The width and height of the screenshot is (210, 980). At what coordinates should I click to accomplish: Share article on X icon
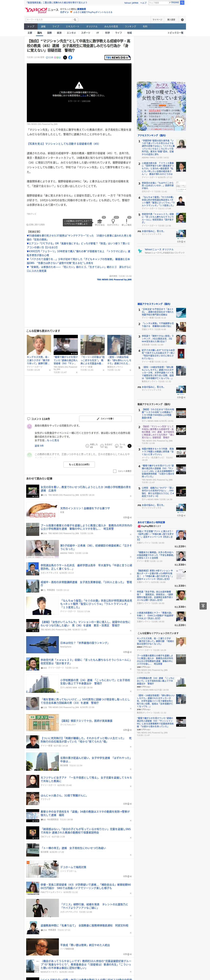tap(65, 57)
